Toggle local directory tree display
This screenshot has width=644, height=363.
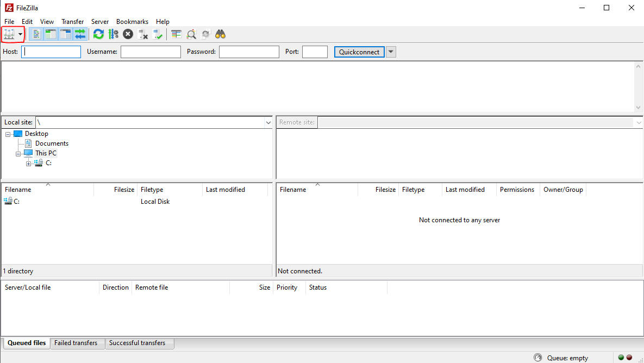51,34
